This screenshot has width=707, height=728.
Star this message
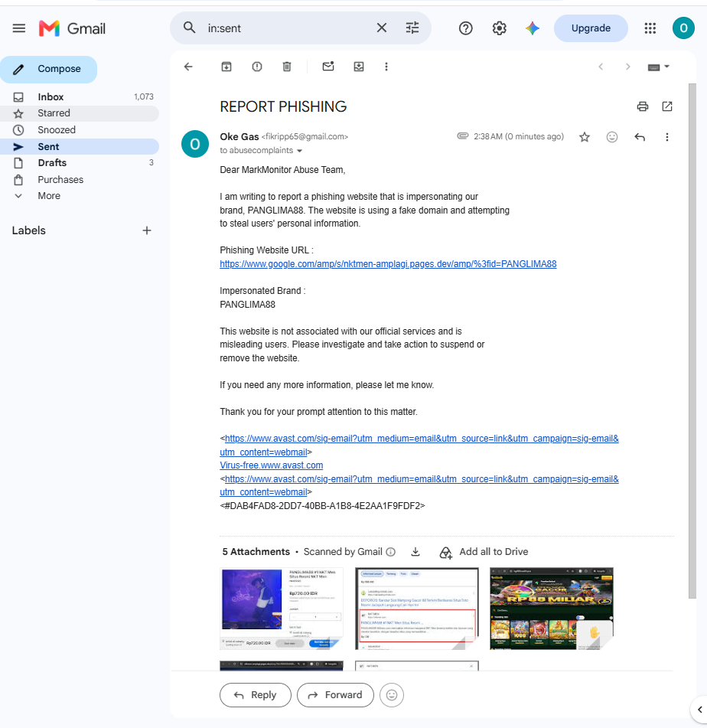coord(585,137)
